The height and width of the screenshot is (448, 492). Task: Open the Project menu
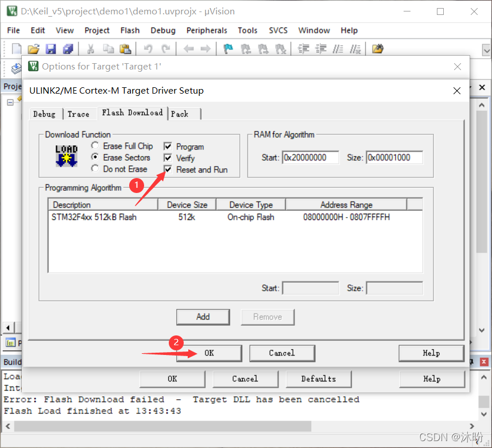coord(97,30)
